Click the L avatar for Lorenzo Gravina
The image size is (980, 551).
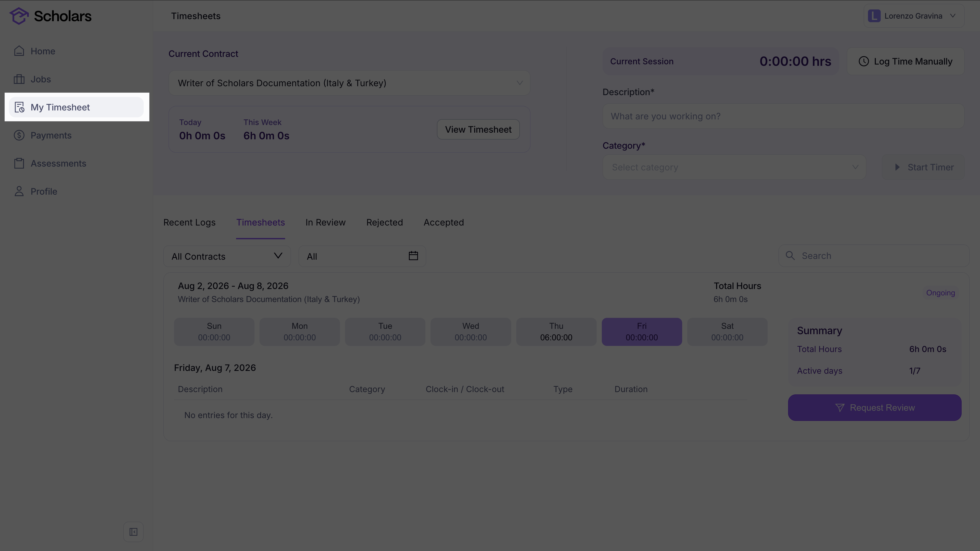(874, 16)
